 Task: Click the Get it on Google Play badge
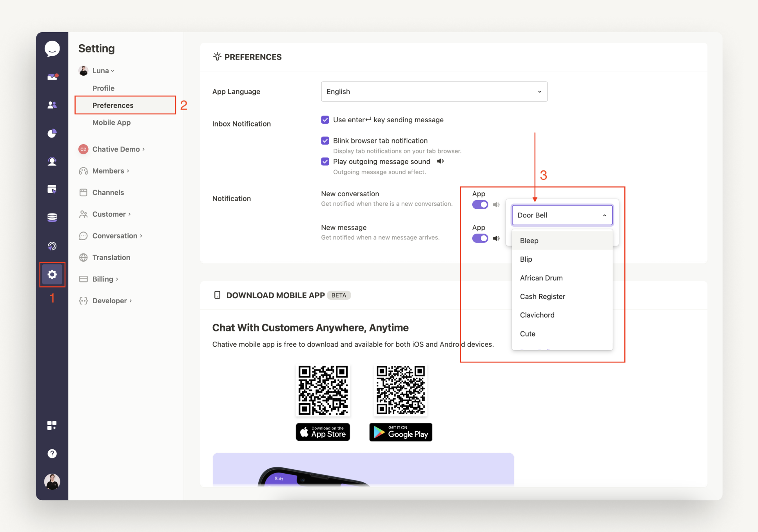click(400, 432)
